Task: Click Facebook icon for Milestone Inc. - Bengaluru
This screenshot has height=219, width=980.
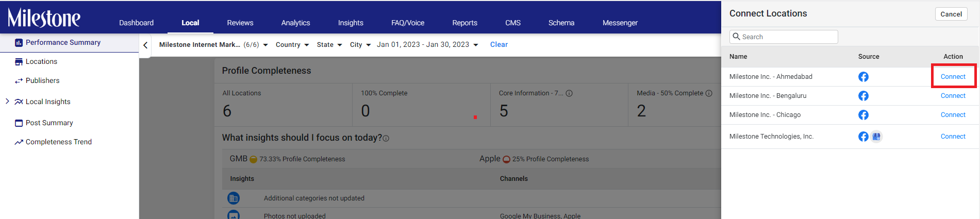Action: tap(863, 96)
